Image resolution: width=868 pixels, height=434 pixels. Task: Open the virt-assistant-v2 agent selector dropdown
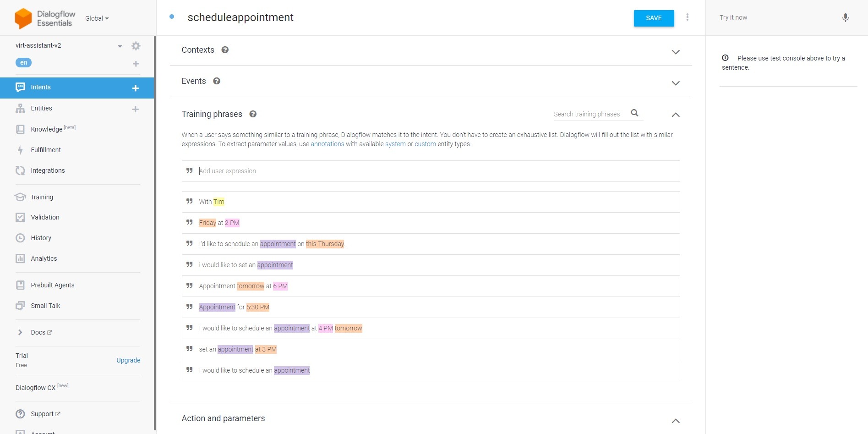[x=120, y=46]
